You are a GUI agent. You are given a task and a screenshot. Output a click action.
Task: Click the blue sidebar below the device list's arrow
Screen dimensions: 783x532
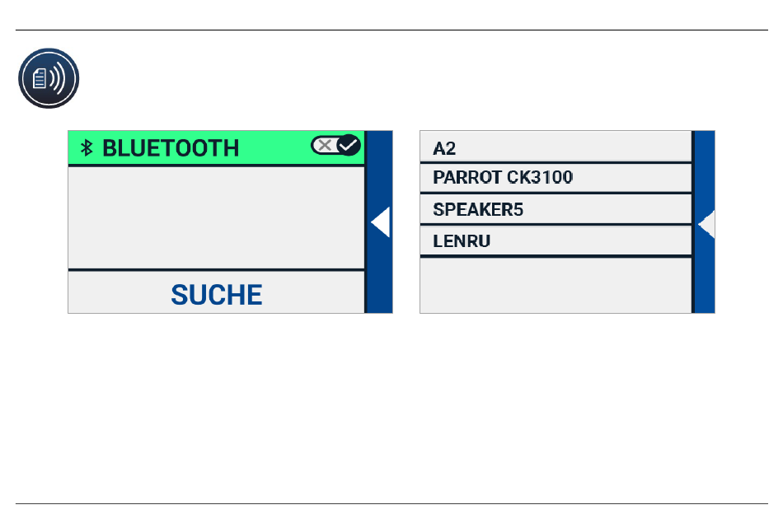click(x=704, y=276)
